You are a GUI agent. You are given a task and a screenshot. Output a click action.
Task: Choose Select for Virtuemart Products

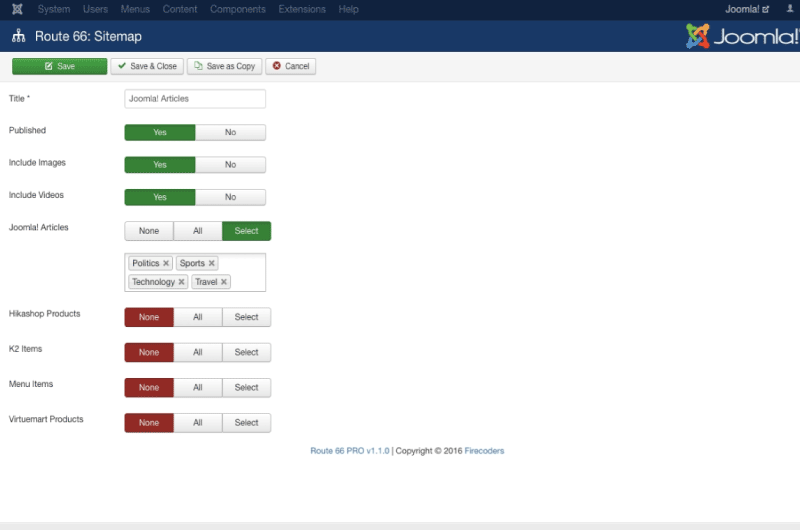click(x=246, y=422)
